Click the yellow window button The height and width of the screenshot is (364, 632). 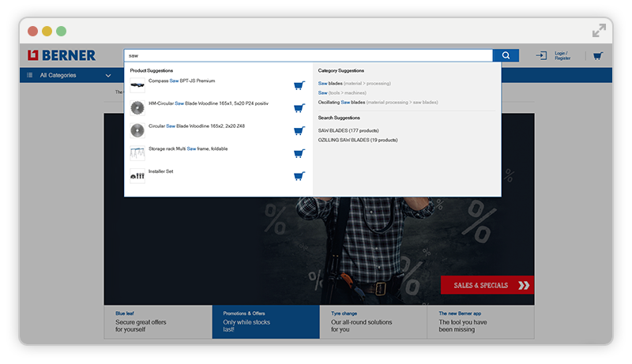click(x=47, y=31)
